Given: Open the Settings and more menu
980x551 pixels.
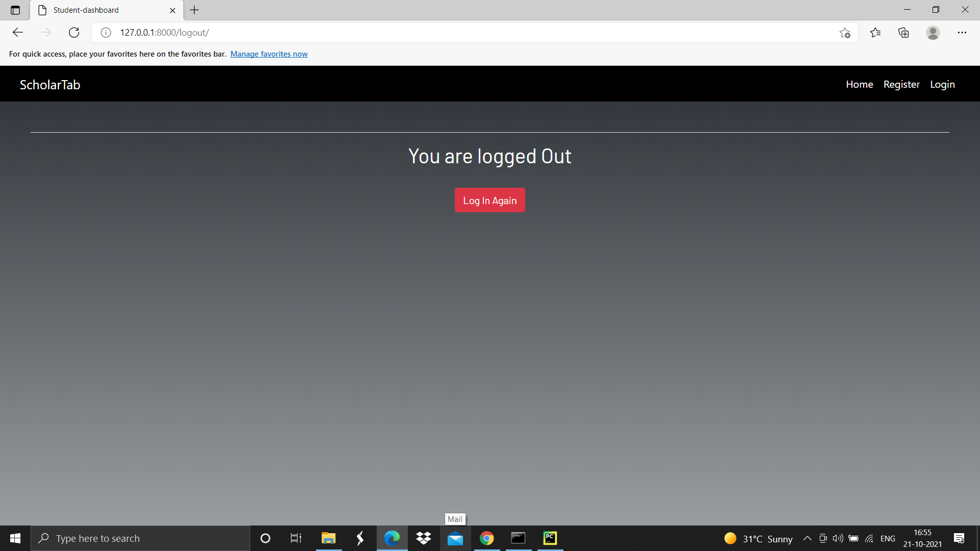Looking at the screenshot, I should [x=963, y=33].
